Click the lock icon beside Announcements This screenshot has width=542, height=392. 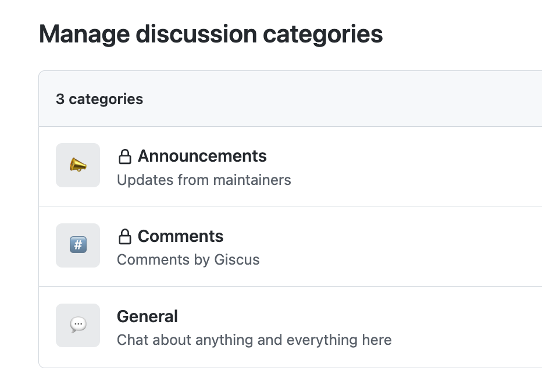(x=124, y=156)
